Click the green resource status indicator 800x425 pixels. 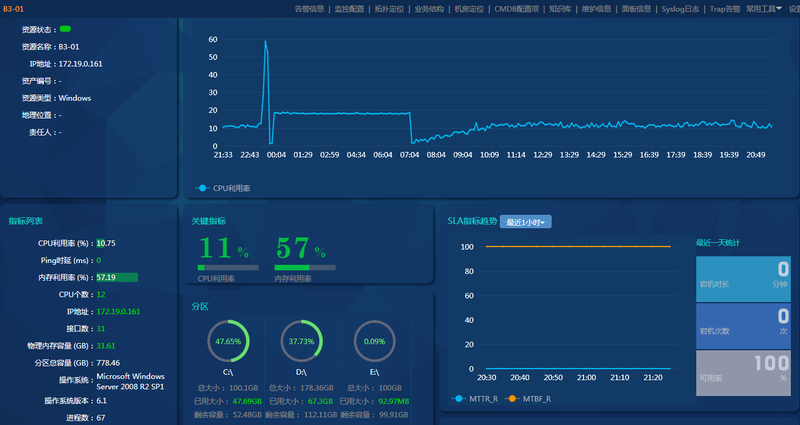(x=65, y=29)
